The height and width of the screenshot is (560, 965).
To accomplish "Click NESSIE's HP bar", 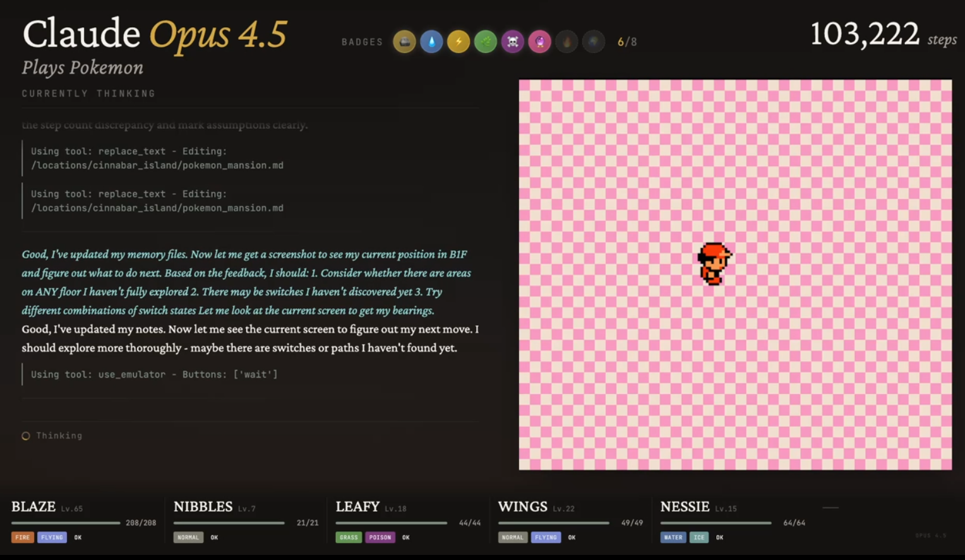I will coord(716,523).
